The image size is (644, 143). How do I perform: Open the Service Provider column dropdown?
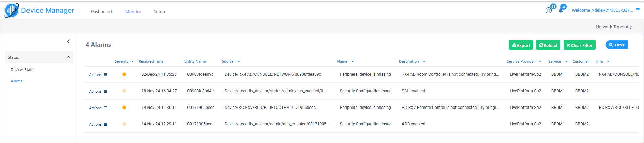pyautogui.click(x=540, y=62)
